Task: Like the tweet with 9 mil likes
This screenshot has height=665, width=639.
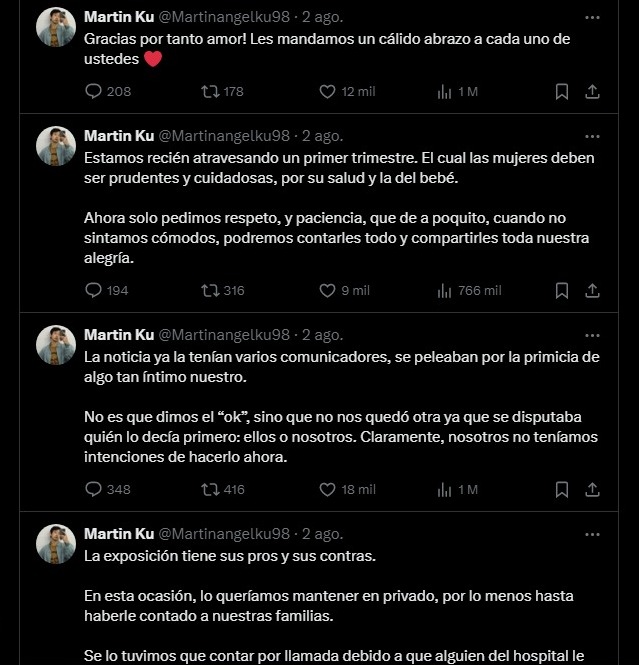Action: (327, 291)
